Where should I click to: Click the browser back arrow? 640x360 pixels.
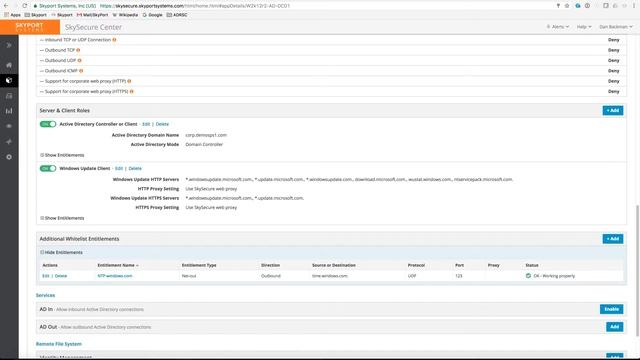tap(6, 6)
